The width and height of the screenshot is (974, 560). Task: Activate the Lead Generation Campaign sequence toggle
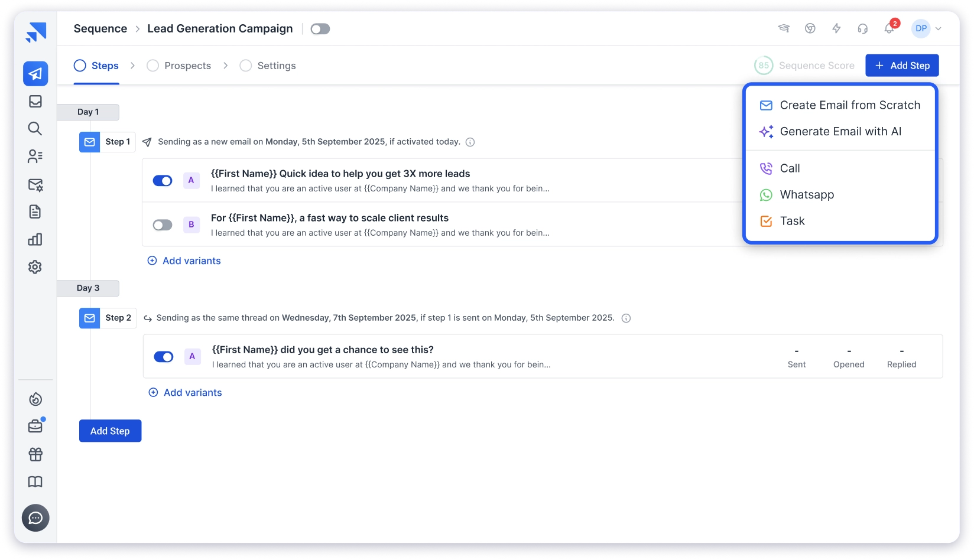tap(320, 28)
